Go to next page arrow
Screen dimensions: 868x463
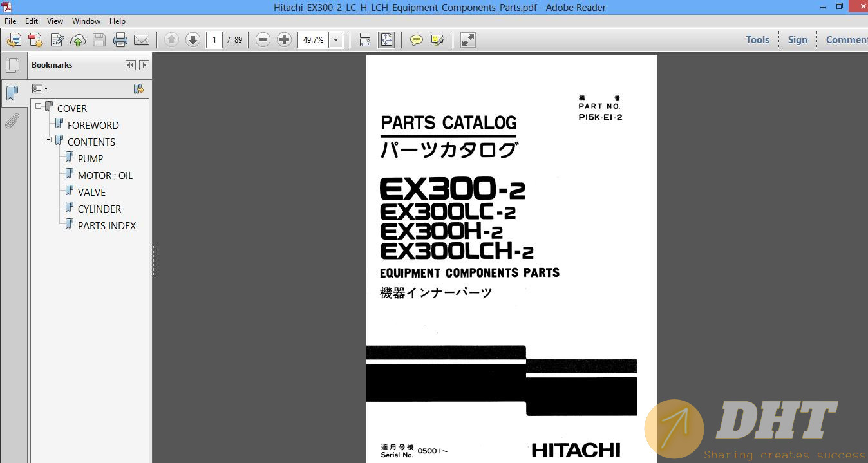[193, 40]
